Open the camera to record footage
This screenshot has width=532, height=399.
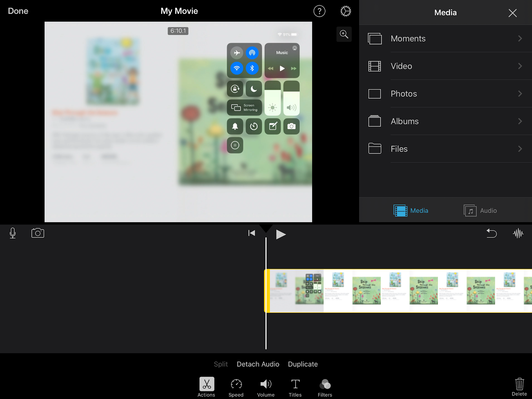tap(38, 233)
